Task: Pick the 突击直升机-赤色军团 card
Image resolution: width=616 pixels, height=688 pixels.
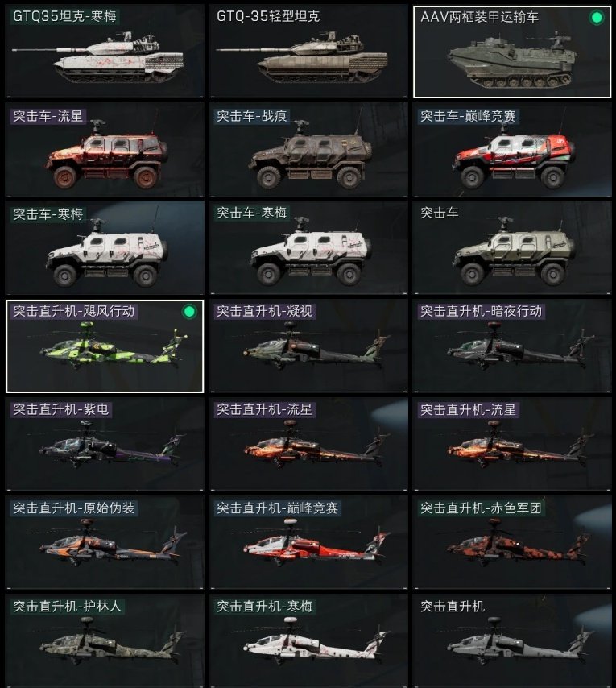Action: (x=512, y=542)
